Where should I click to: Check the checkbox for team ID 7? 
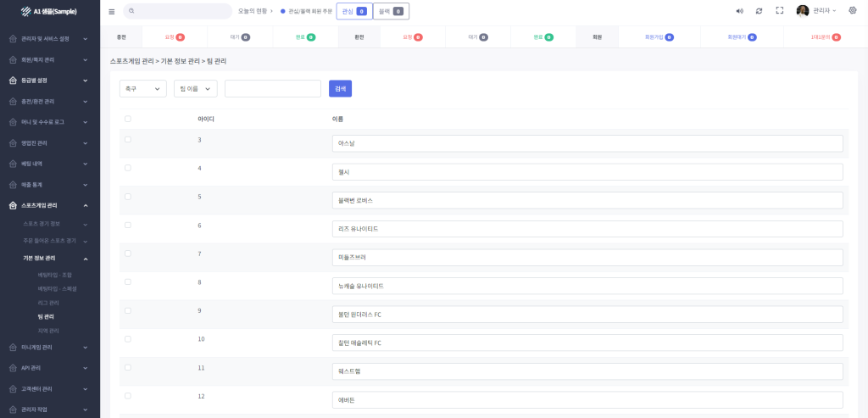coord(128,254)
